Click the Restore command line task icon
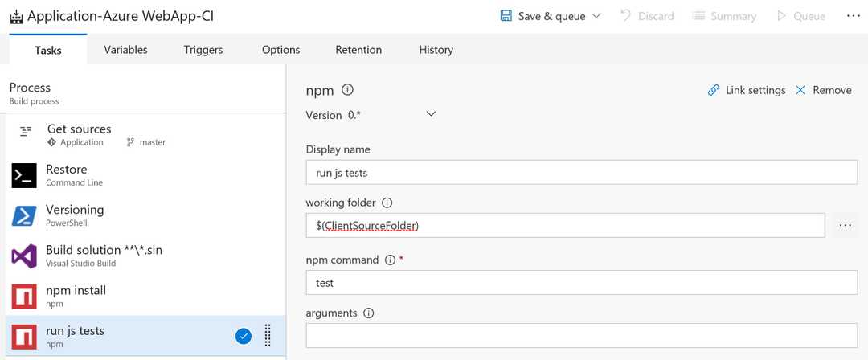 point(24,175)
